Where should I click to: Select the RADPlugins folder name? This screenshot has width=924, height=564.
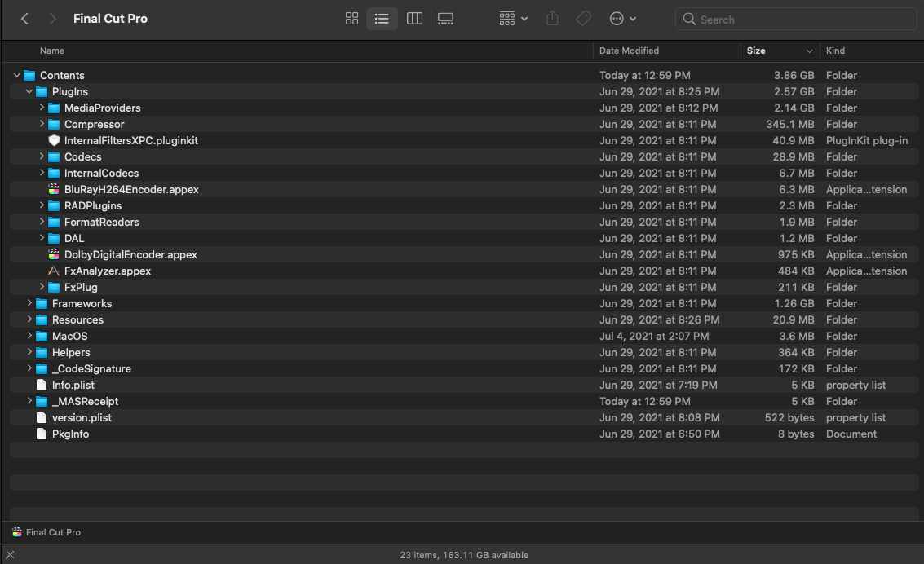(92, 205)
